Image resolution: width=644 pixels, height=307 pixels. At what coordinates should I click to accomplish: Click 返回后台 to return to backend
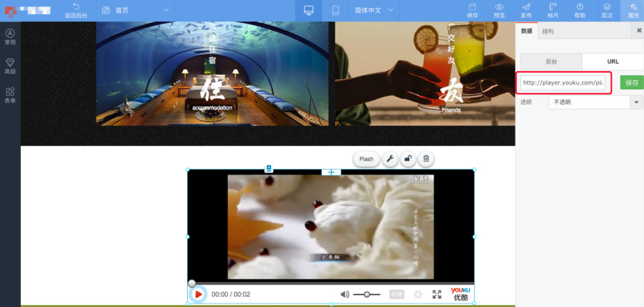point(75,10)
